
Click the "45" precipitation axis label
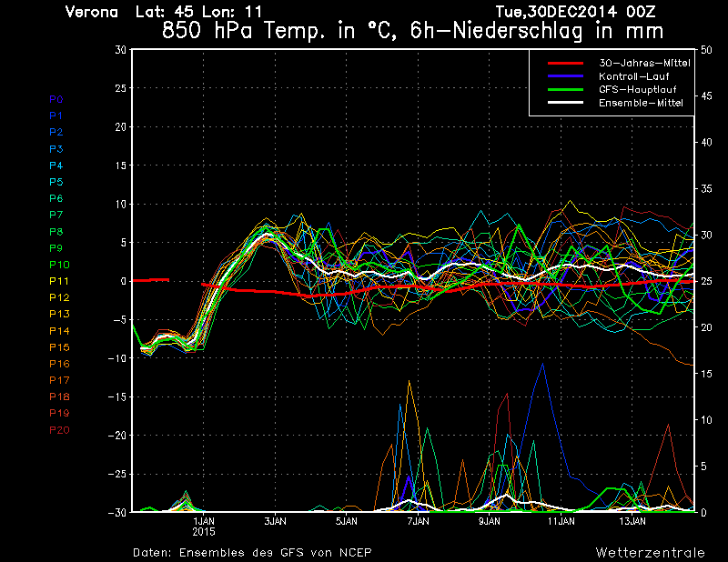706,96
